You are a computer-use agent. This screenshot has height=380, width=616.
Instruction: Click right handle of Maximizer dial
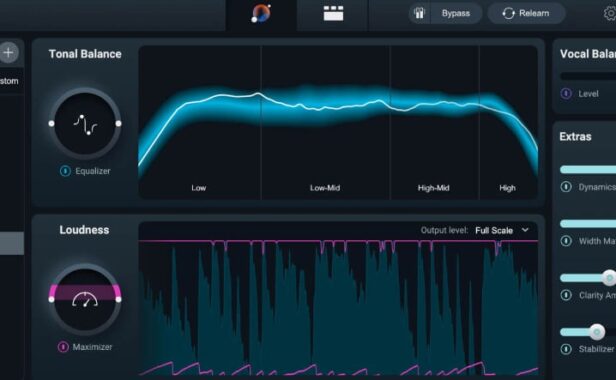tap(119, 299)
